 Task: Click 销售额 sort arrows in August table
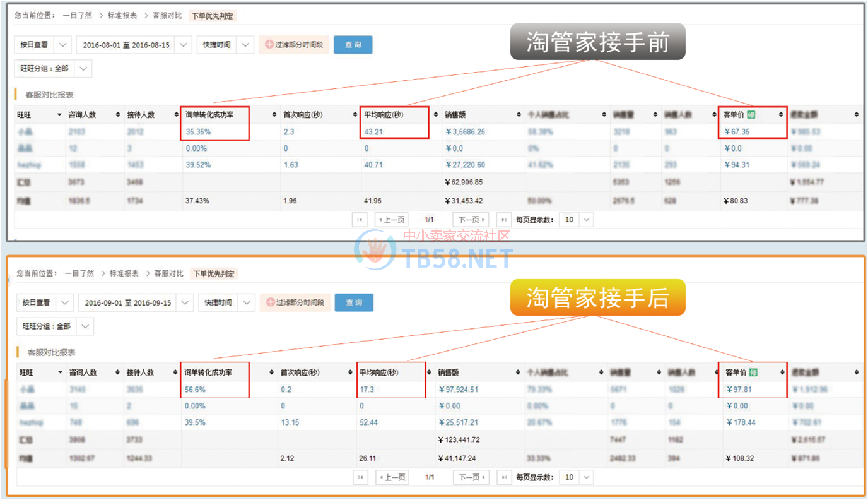519,115
